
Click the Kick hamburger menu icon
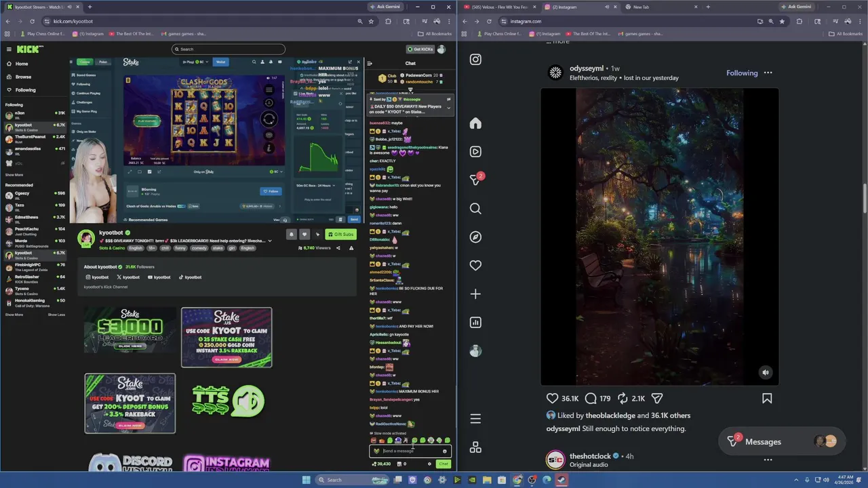9,49
